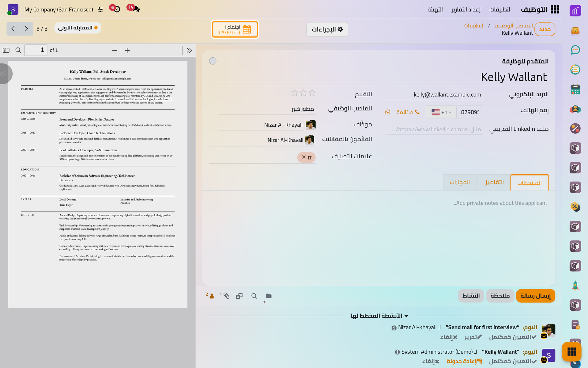Zoom out the PDF with minus icon
Viewport: 588px width, 368px height.
coord(115,50)
